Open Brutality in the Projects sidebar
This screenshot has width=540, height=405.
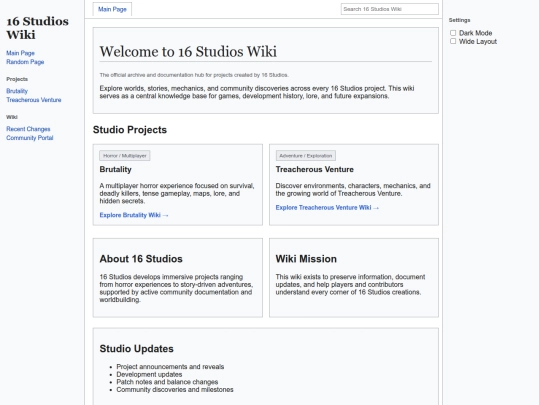point(17,91)
